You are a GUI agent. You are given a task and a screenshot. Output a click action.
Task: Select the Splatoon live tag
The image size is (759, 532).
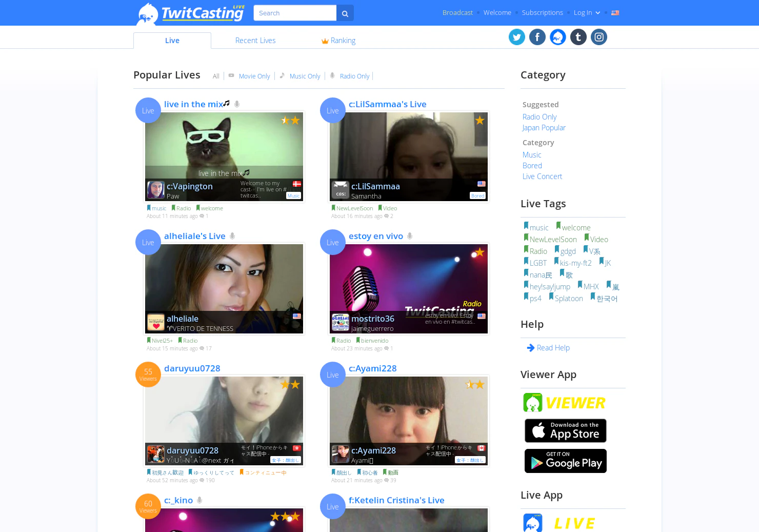tap(569, 299)
